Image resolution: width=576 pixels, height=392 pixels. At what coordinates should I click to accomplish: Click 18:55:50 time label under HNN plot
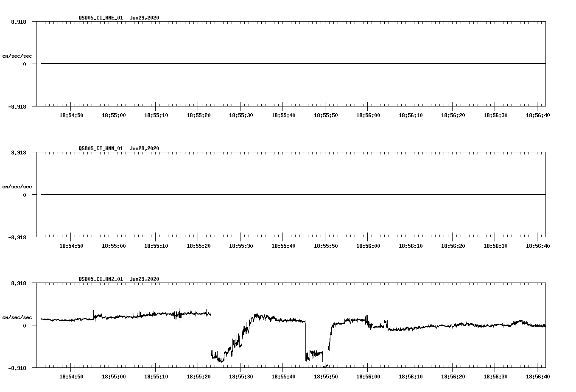click(x=326, y=246)
